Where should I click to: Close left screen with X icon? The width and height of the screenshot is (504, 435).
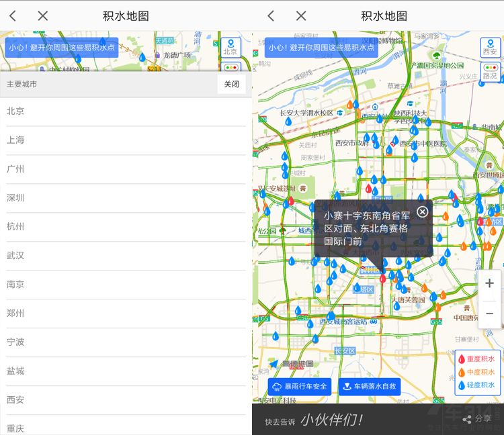(x=43, y=15)
